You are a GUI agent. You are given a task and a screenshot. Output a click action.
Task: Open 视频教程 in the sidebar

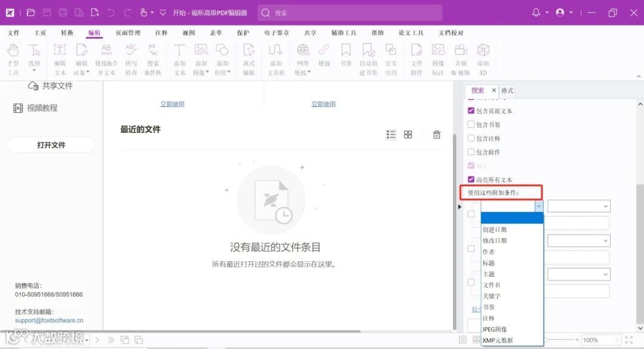[36, 108]
